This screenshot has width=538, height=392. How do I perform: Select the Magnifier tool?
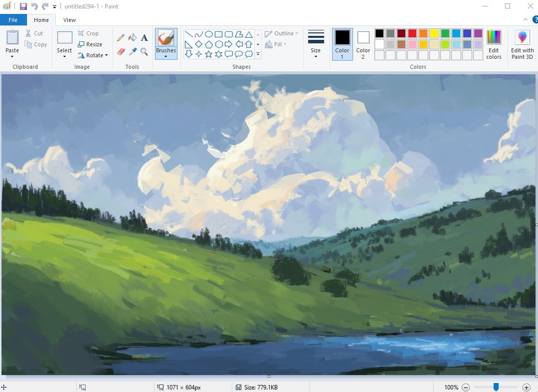point(144,52)
